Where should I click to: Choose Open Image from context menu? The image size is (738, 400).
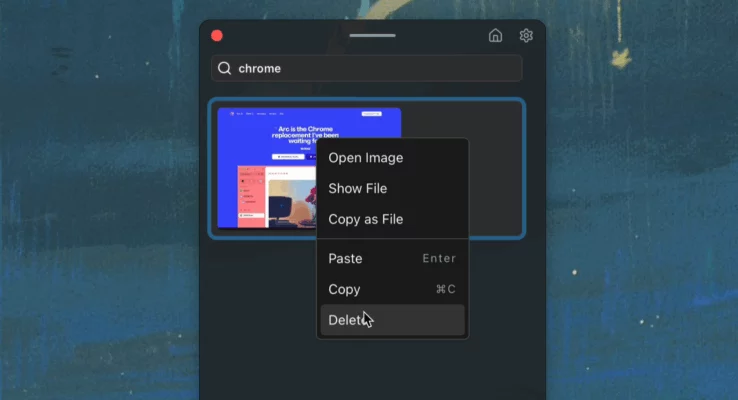[393, 158]
